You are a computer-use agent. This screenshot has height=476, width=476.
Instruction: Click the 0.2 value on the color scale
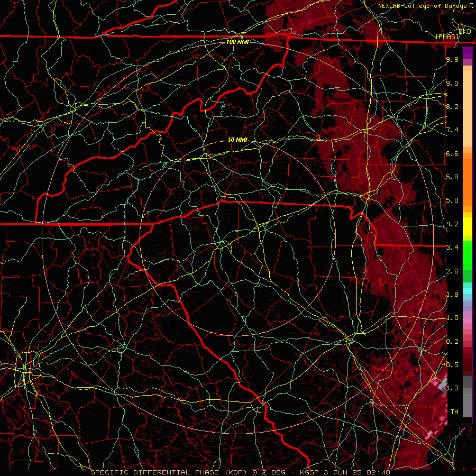point(452,342)
